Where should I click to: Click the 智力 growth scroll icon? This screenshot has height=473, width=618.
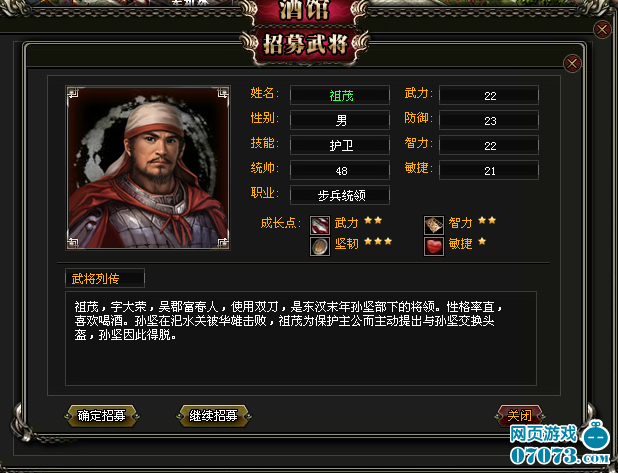coord(434,225)
